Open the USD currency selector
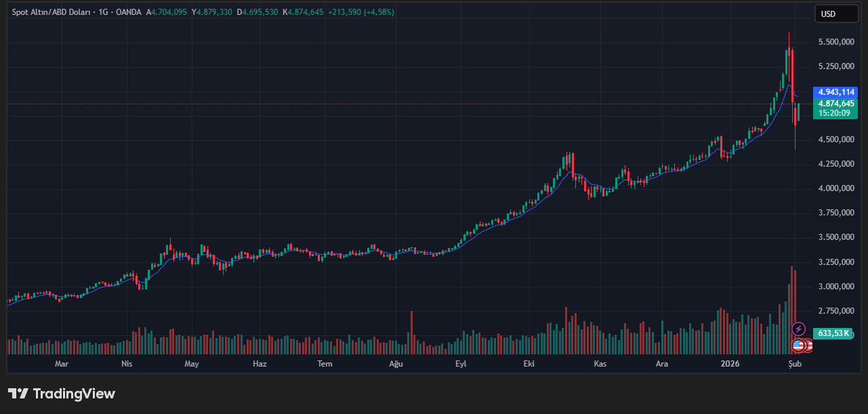Viewport: 868px width, 414px height. [836, 14]
